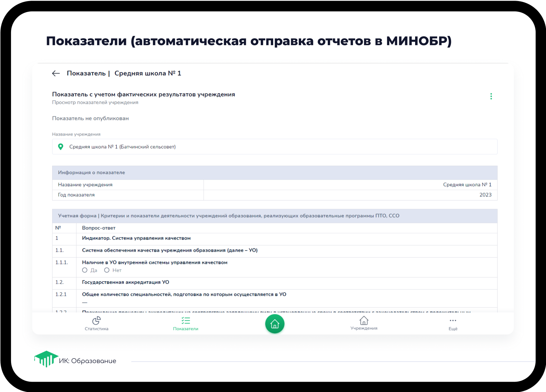
Task: Select row 1.2. Государственная аккредитация УО
Action: [125, 282]
